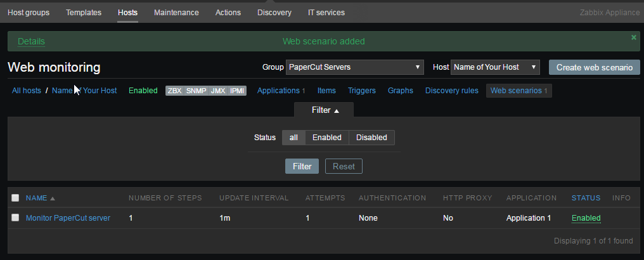Open the Host groups menu

29,13
